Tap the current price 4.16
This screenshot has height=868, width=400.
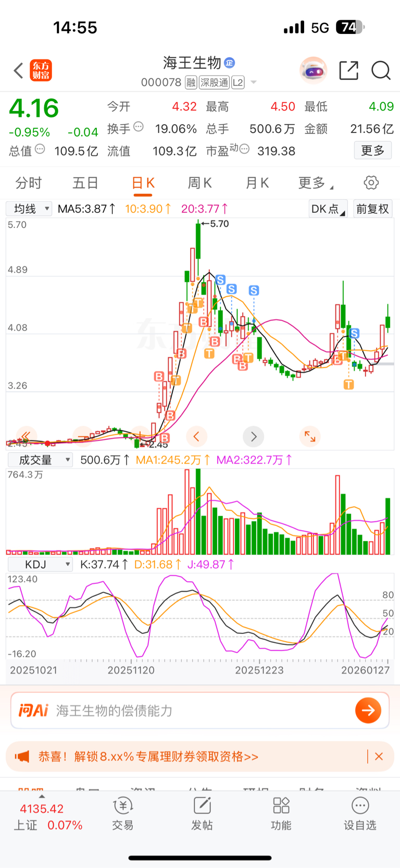(34, 108)
